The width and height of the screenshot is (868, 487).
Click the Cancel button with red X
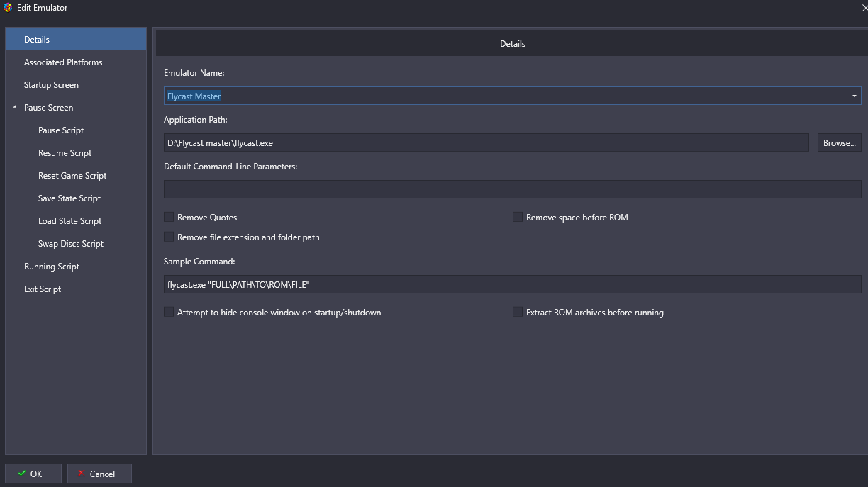pos(99,474)
